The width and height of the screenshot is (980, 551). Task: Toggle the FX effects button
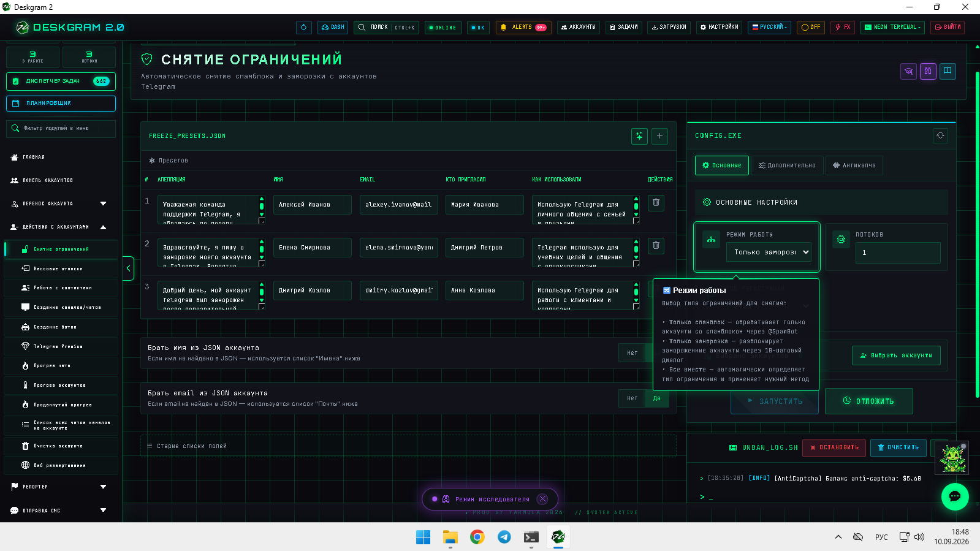coord(843,28)
